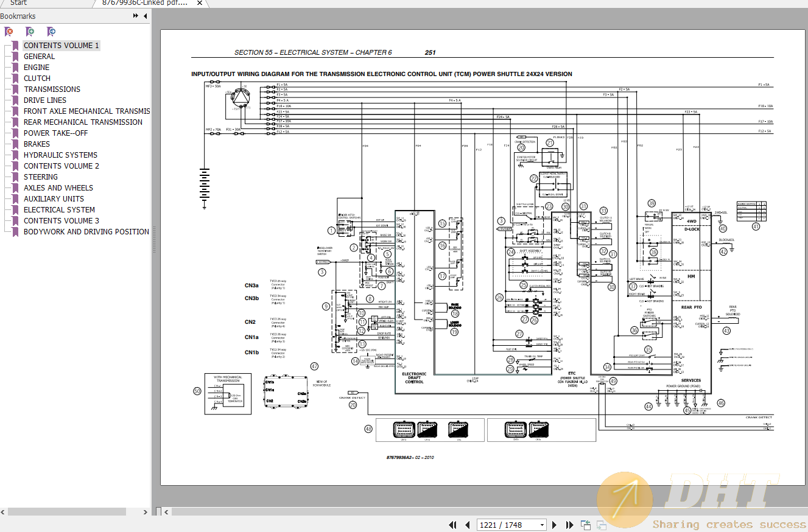Jump to the last page icon
This screenshot has width=808, height=532.
[x=569, y=525]
